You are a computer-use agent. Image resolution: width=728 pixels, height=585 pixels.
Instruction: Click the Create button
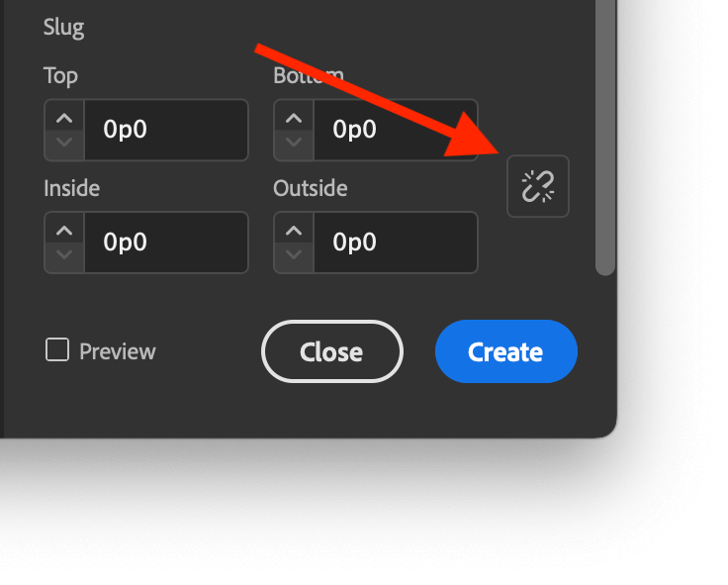[x=506, y=351]
